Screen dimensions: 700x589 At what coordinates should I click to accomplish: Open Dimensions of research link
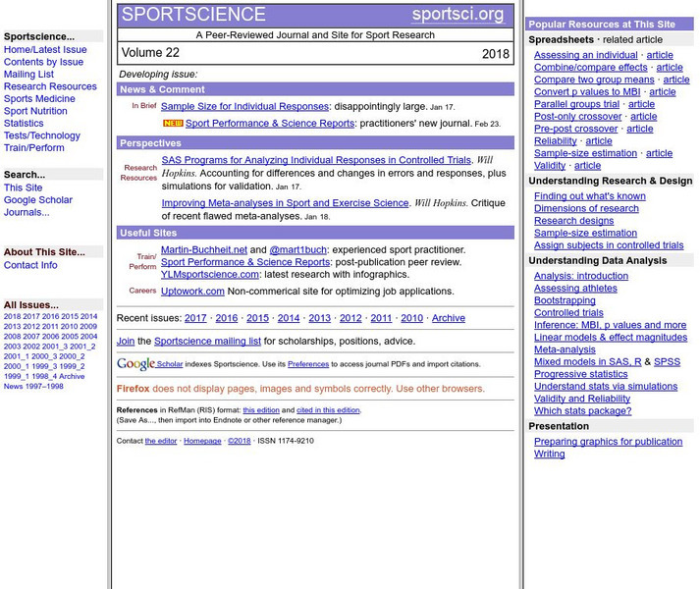[x=586, y=208]
